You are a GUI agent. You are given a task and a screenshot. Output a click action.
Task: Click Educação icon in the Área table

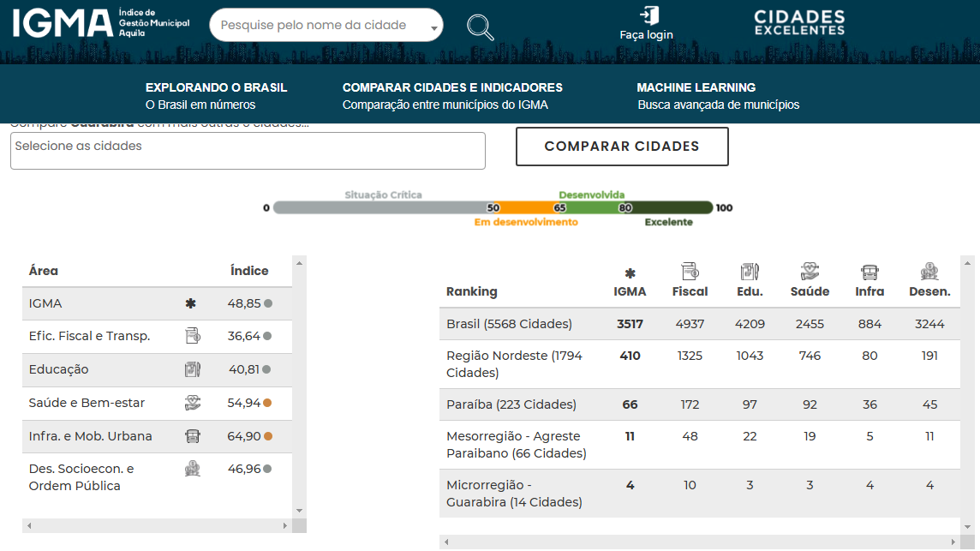193,369
